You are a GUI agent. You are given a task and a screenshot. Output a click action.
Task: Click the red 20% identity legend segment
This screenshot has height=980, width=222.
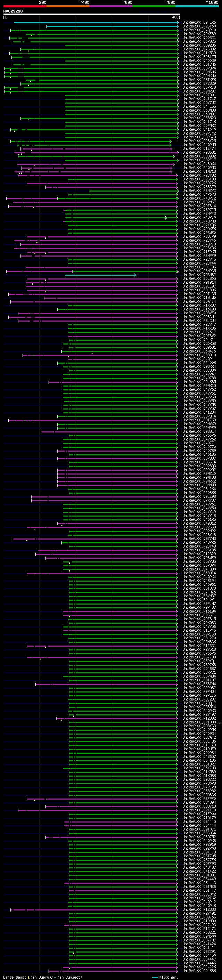[x=25, y=7]
